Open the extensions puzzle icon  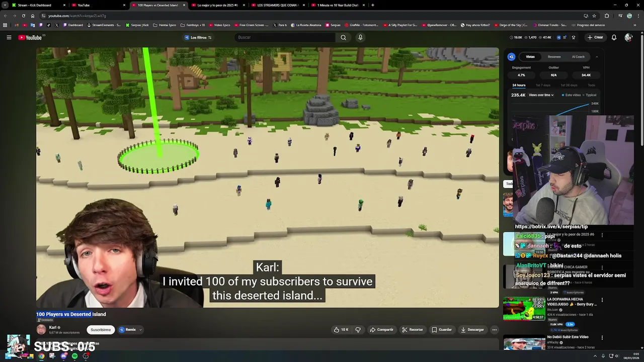pos(607,16)
